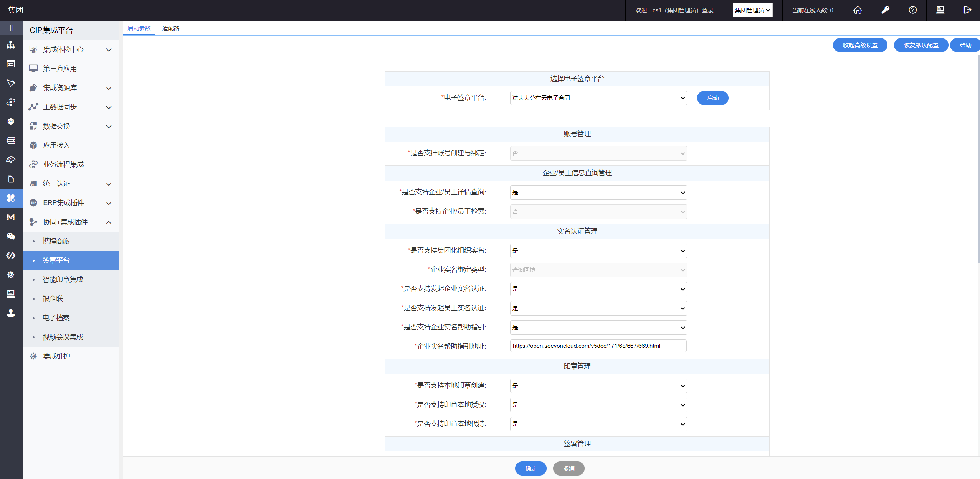Open 是否支持企业/员工详情查询 dropdown
This screenshot has width=980, height=479.
(x=598, y=193)
